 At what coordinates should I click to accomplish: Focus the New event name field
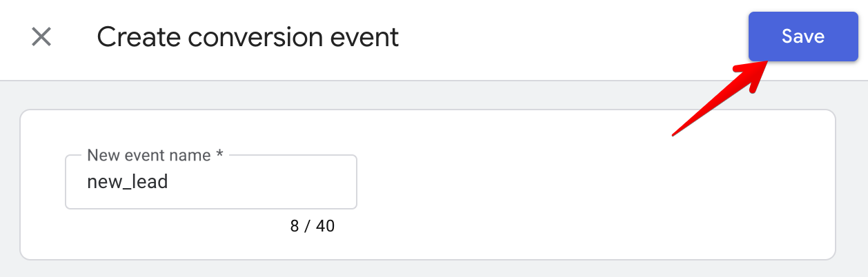210,182
